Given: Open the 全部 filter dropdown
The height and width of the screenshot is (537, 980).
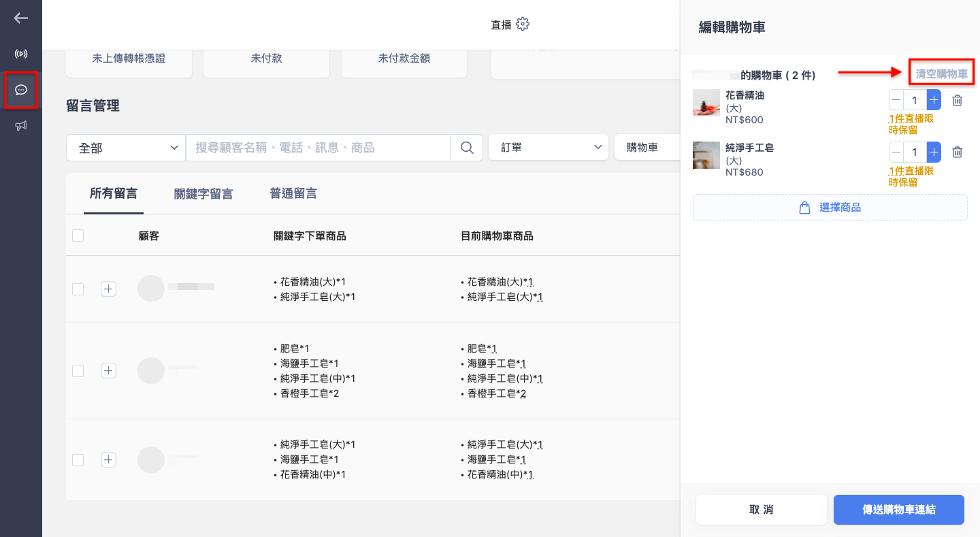Looking at the screenshot, I should pos(126,148).
